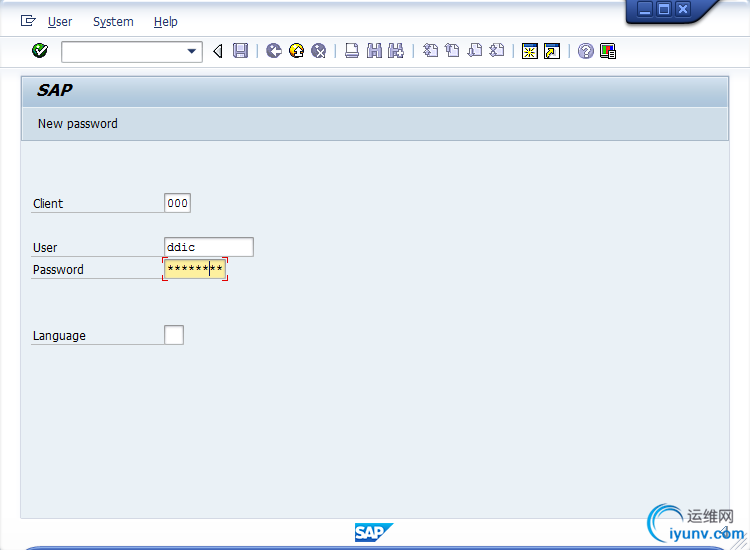Minimize the SAP logon window
Image resolution: width=750 pixels, height=550 pixels.
(645, 9)
